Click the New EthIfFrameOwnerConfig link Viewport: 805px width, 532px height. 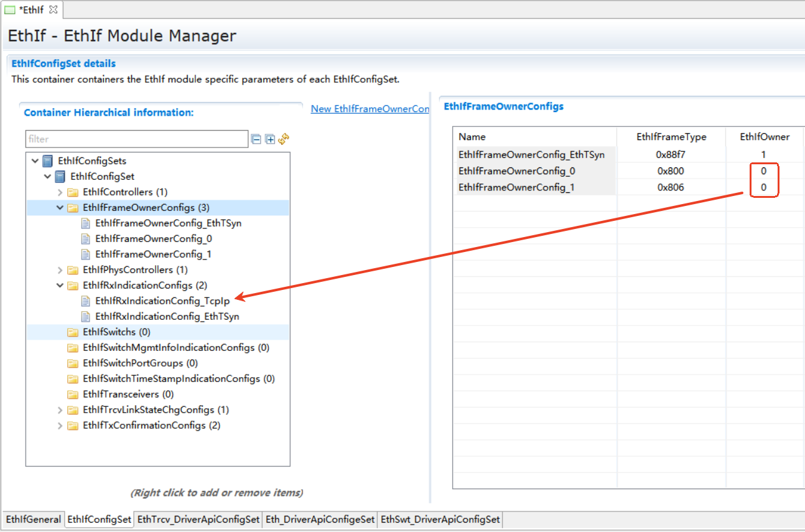(x=370, y=109)
